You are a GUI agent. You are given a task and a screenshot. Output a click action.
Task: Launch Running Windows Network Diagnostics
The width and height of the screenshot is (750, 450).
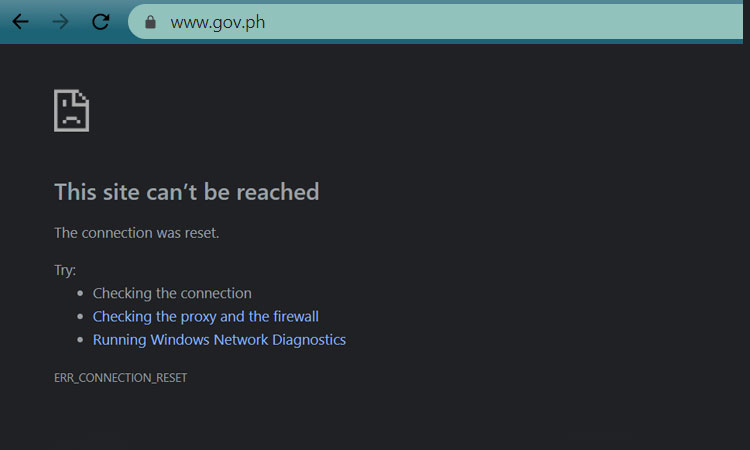tap(219, 339)
